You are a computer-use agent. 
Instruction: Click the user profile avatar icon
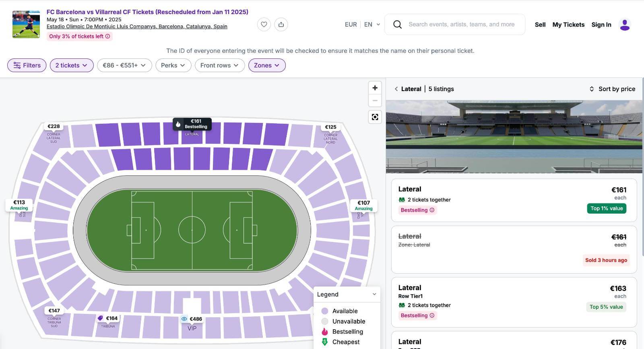pos(625,25)
